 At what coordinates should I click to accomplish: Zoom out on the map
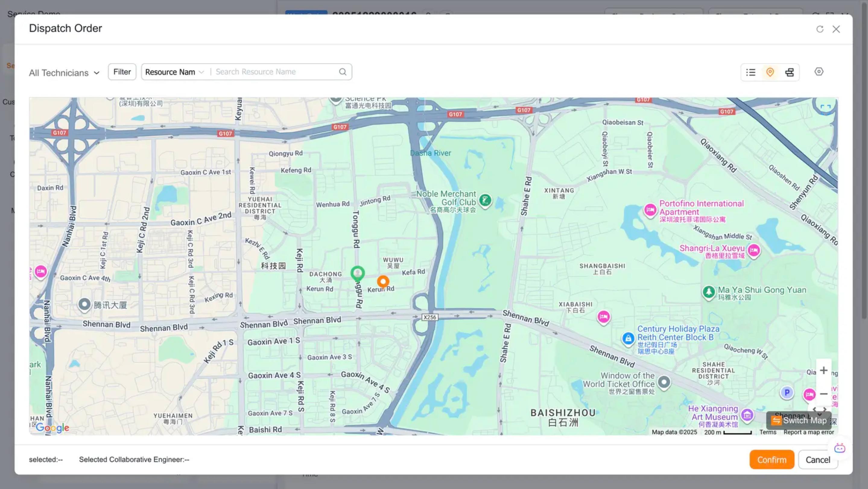824,394
